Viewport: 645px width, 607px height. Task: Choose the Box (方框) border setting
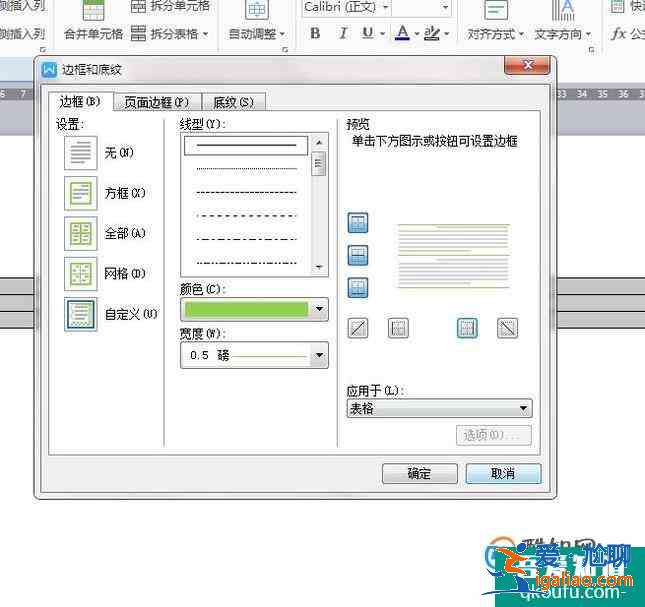coord(81,193)
